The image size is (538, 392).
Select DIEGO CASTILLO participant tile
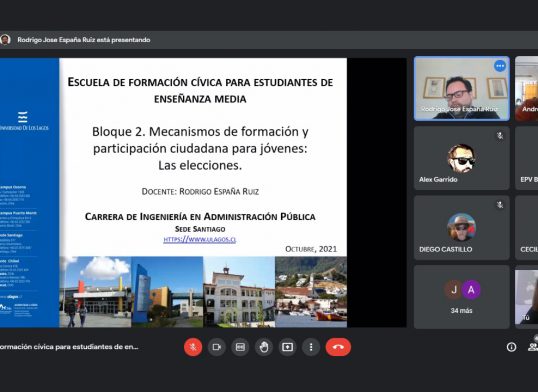click(461, 228)
